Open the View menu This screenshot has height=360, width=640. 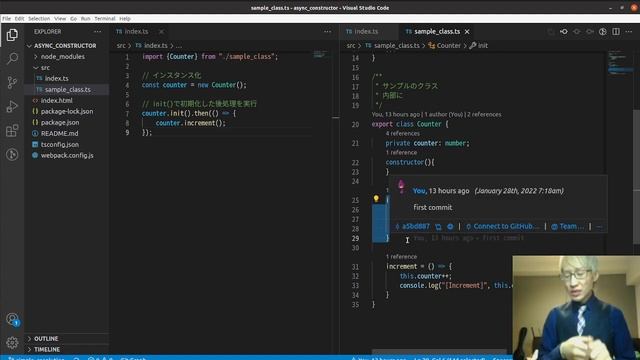click(x=60, y=19)
